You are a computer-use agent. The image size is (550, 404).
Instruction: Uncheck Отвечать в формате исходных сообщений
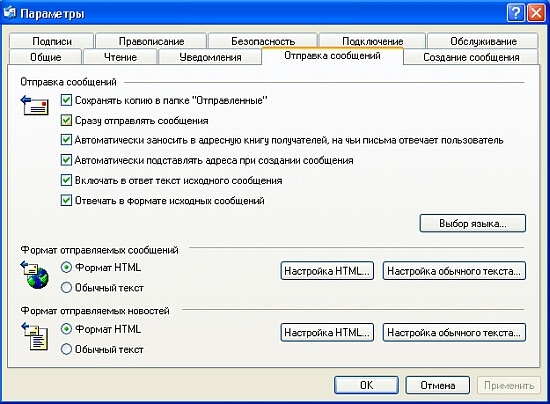click(x=66, y=200)
